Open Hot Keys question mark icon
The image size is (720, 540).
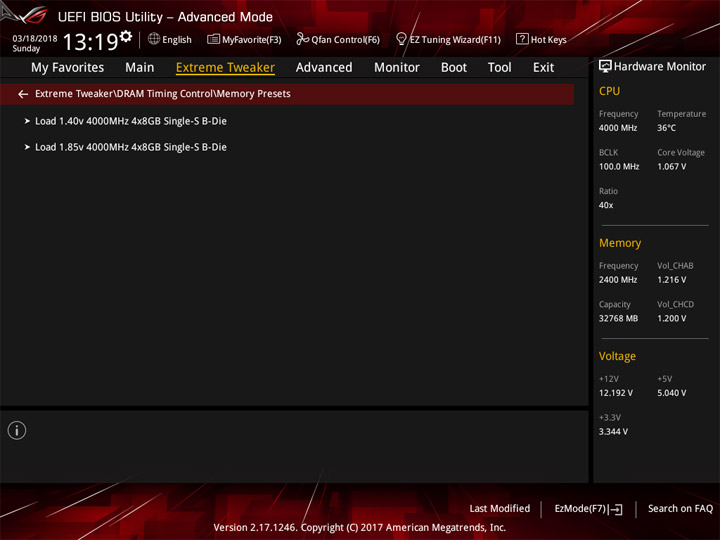[522, 39]
